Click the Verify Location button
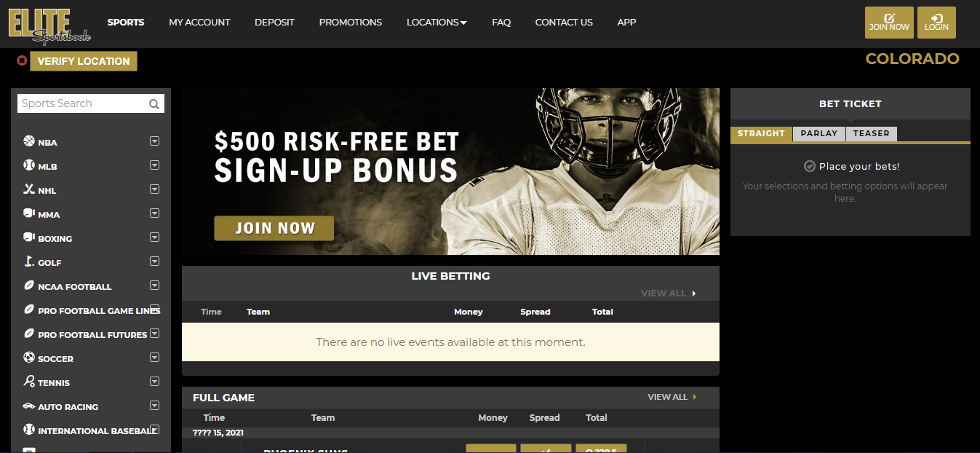This screenshot has width=980, height=453. click(84, 61)
